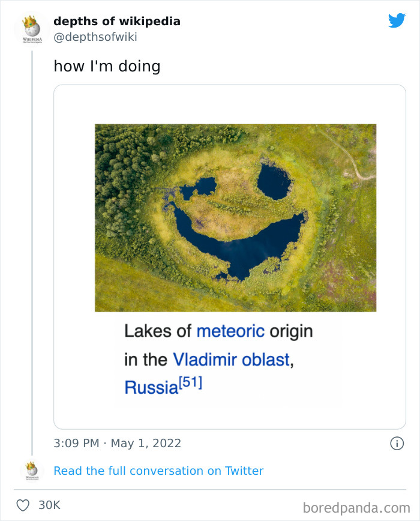Open the smiley-face lakes aerial photo

coord(235,217)
